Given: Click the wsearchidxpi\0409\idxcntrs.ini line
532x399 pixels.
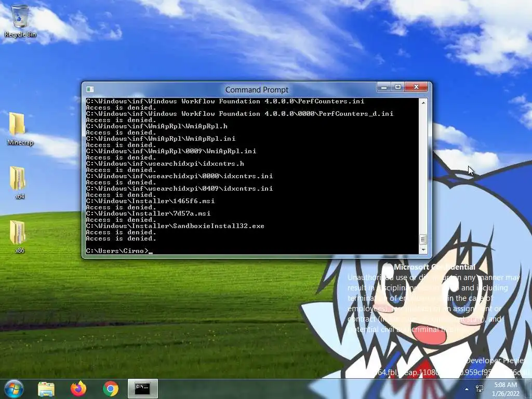Looking at the screenshot, I should pos(179,188).
